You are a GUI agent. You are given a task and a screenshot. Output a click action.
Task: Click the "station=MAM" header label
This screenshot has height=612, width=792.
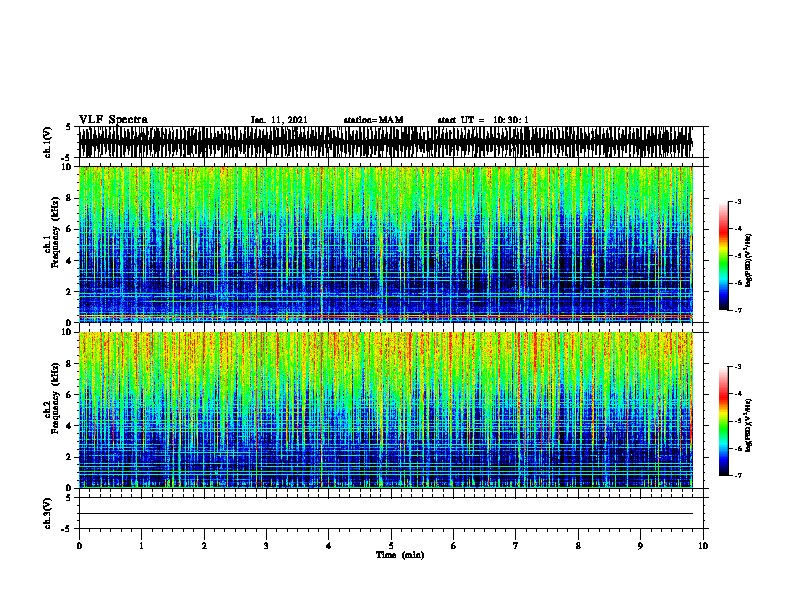(373, 120)
